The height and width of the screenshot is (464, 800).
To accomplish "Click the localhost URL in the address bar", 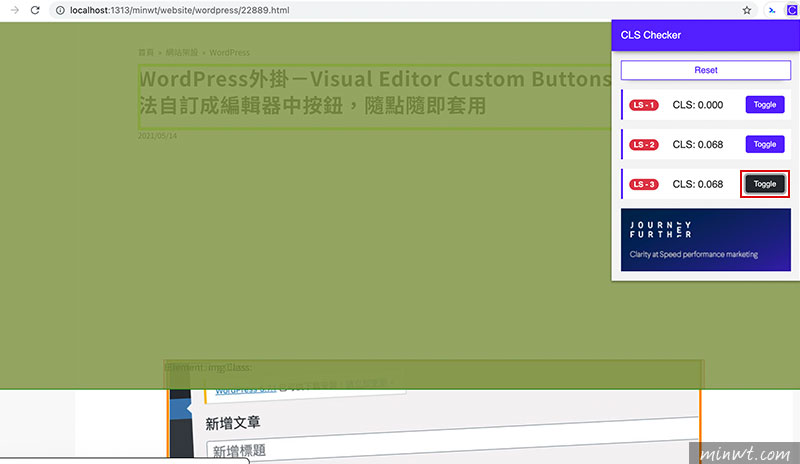I will coord(180,10).
